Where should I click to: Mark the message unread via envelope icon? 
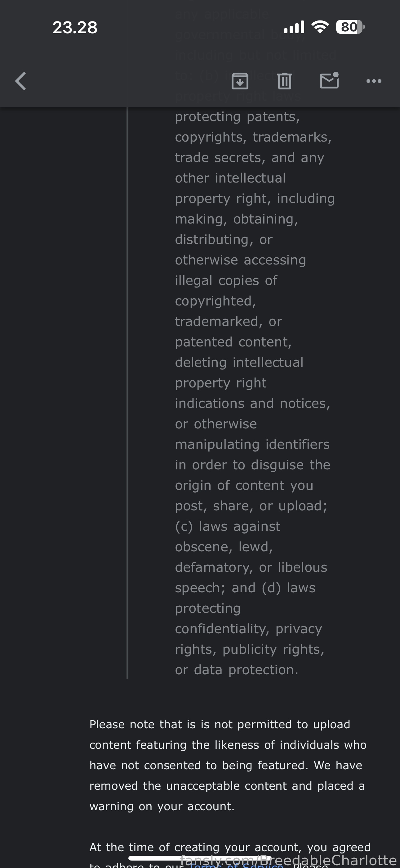point(329,80)
